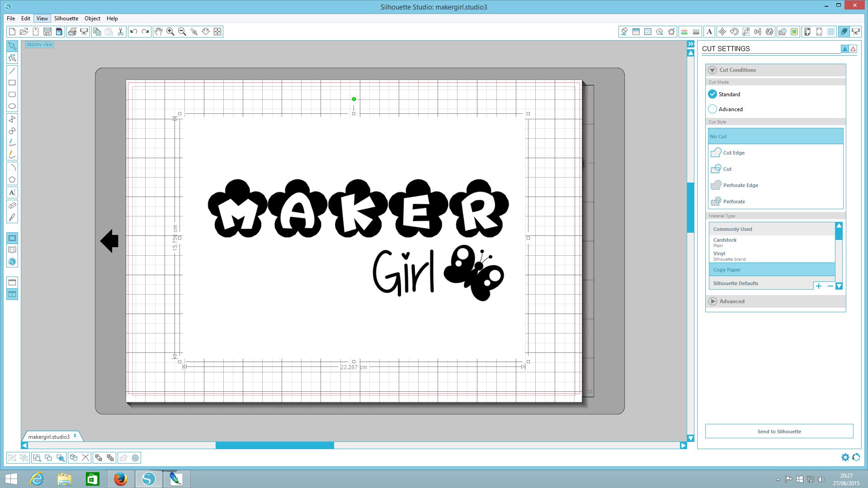Image resolution: width=868 pixels, height=488 pixels.
Task: Click the Undo arrow icon
Action: 133,32
